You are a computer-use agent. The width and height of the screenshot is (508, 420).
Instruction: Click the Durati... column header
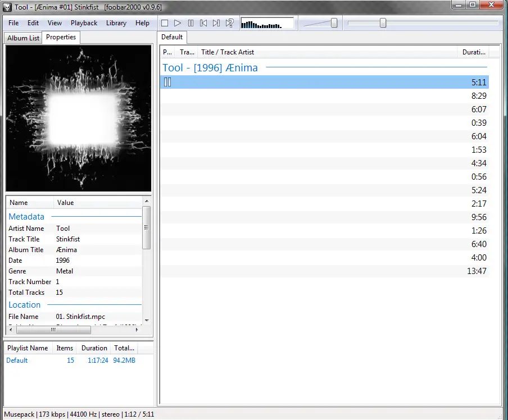point(474,52)
